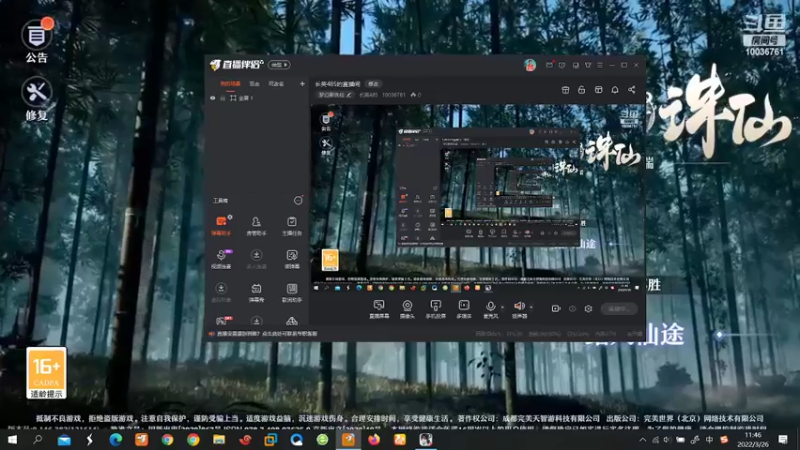Click the 修复 desktop icon
The image size is (800, 450).
point(37,99)
